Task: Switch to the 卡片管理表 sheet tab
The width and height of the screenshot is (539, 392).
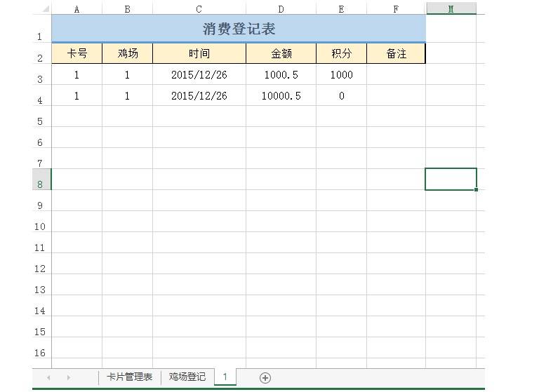Action: (129, 377)
